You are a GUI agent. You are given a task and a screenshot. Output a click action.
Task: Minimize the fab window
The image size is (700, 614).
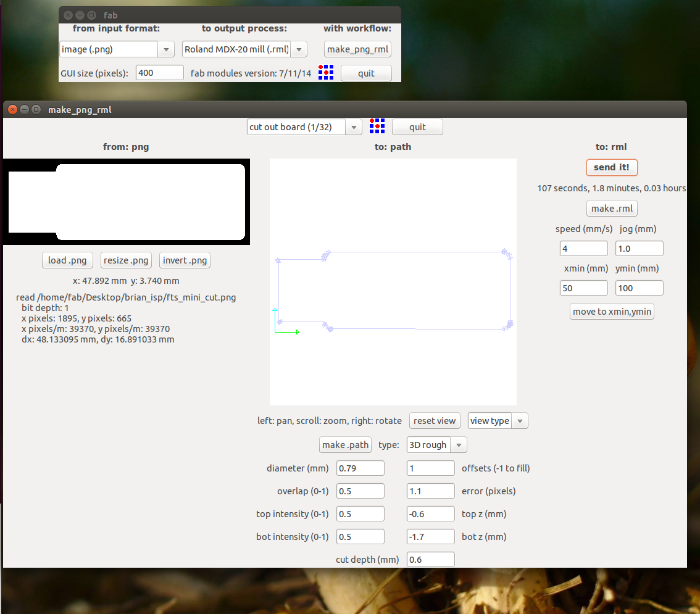80,15
